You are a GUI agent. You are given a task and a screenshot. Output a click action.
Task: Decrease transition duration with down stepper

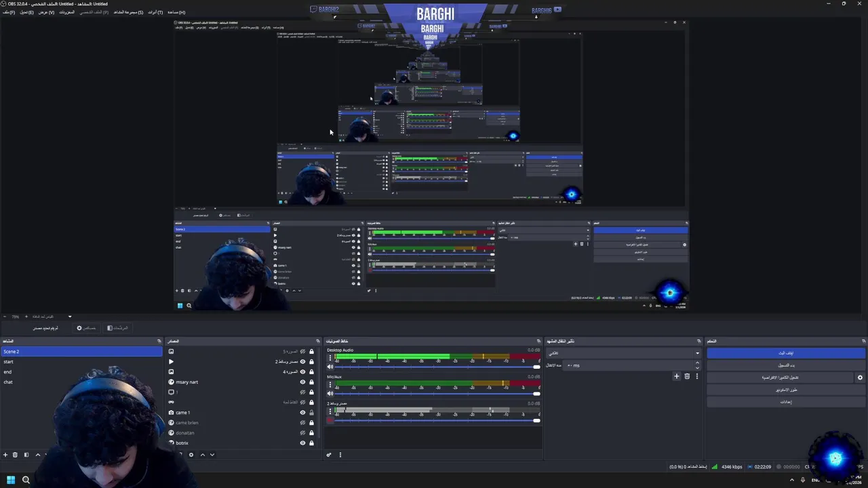[697, 367]
